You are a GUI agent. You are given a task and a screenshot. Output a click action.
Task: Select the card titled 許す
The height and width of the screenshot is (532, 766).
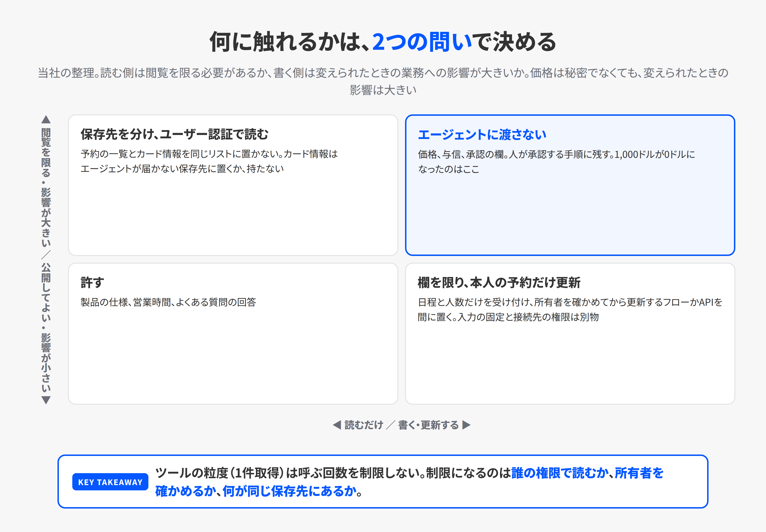pos(233,334)
